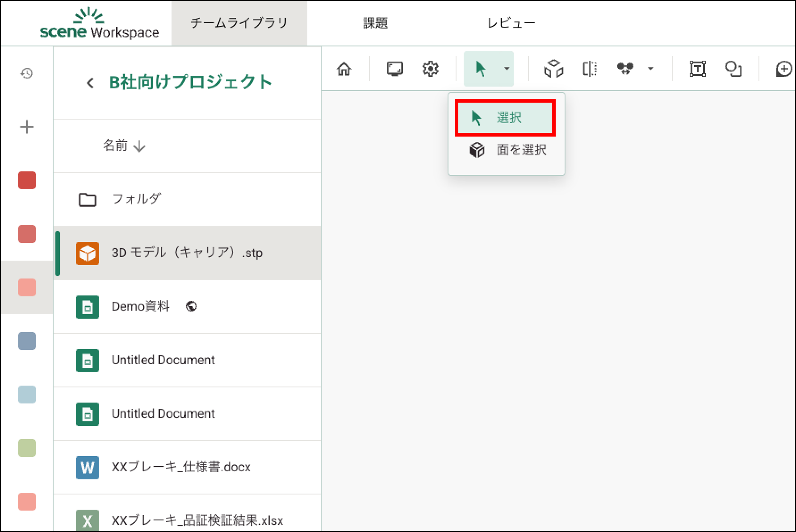Switch to the レビュー tab
Screen dimensions: 796x532
coord(511,23)
